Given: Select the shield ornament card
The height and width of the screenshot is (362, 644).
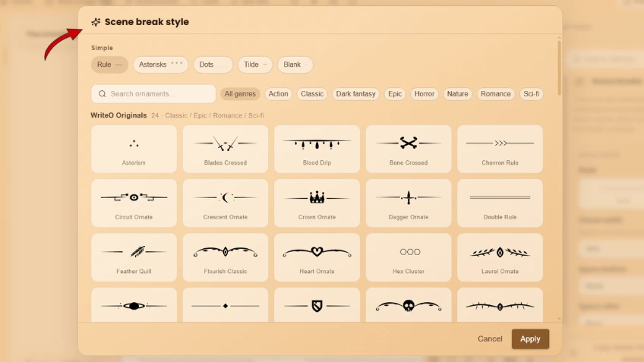Looking at the screenshot, I should (x=317, y=305).
